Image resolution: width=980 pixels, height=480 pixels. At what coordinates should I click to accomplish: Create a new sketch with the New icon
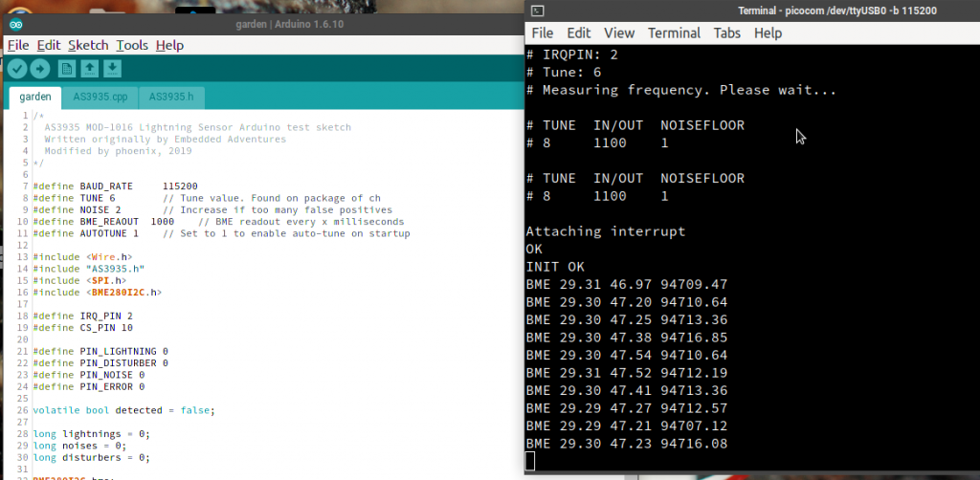coord(67,69)
